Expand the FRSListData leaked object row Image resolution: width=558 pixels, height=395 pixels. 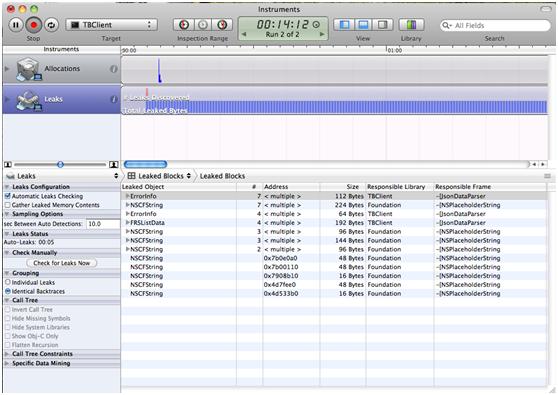tap(127, 223)
